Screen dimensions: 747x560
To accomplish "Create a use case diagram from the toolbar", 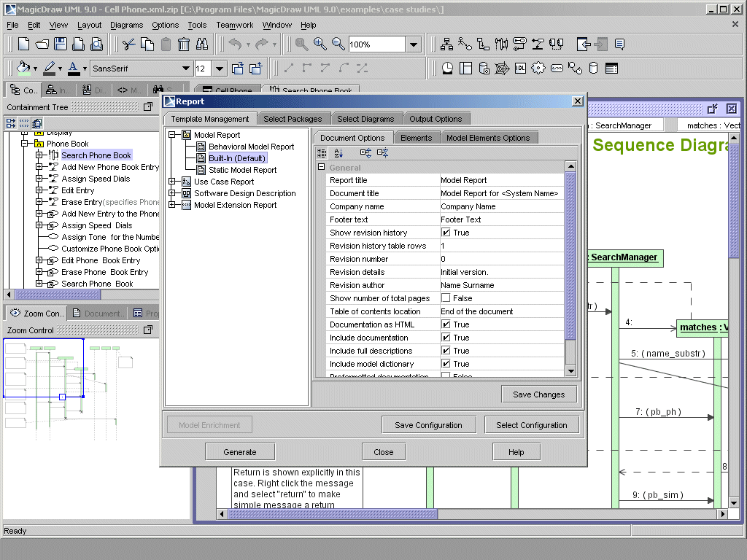I will [465, 44].
